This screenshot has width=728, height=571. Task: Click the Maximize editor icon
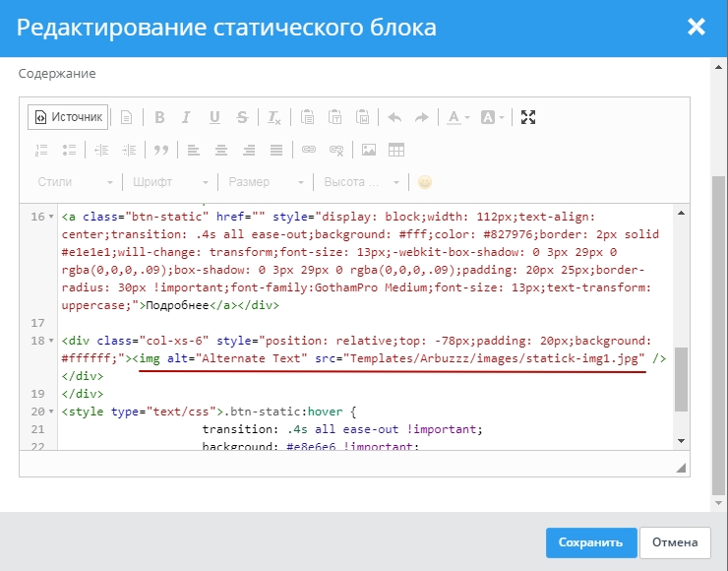click(528, 117)
